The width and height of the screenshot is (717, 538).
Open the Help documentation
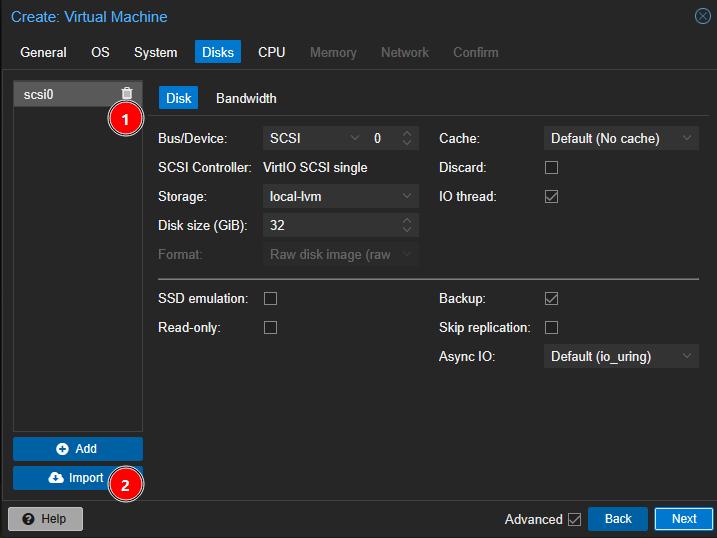click(x=45, y=519)
